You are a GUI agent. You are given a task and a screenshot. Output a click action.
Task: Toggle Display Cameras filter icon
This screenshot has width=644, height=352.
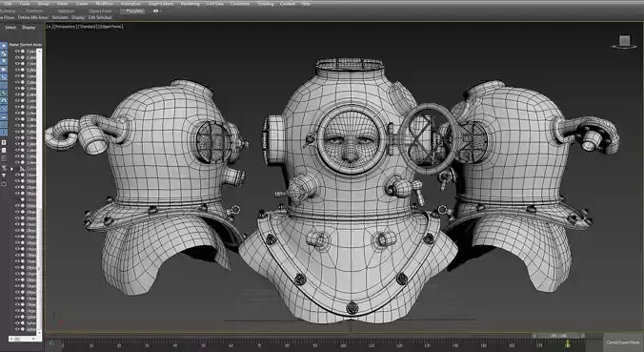pos(4,69)
